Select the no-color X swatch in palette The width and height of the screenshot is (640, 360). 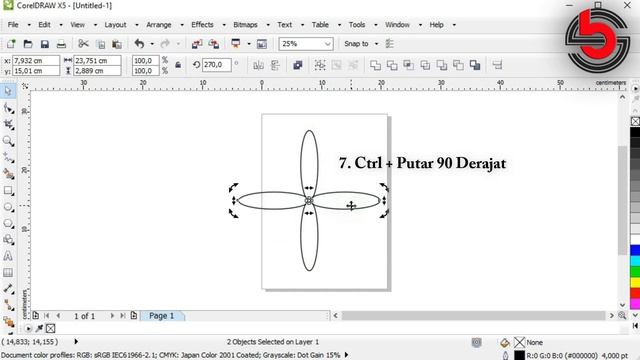pyautogui.click(x=635, y=121)
